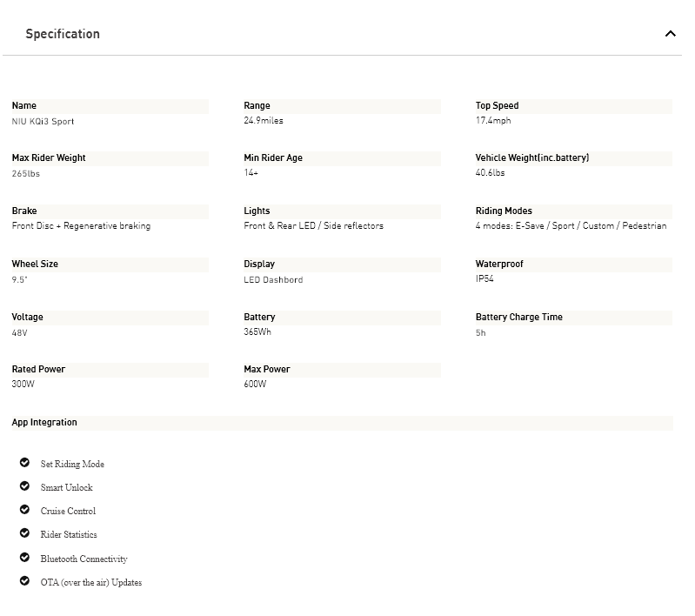Click 'OTA (over the air) Updates' text

(91, 583)
